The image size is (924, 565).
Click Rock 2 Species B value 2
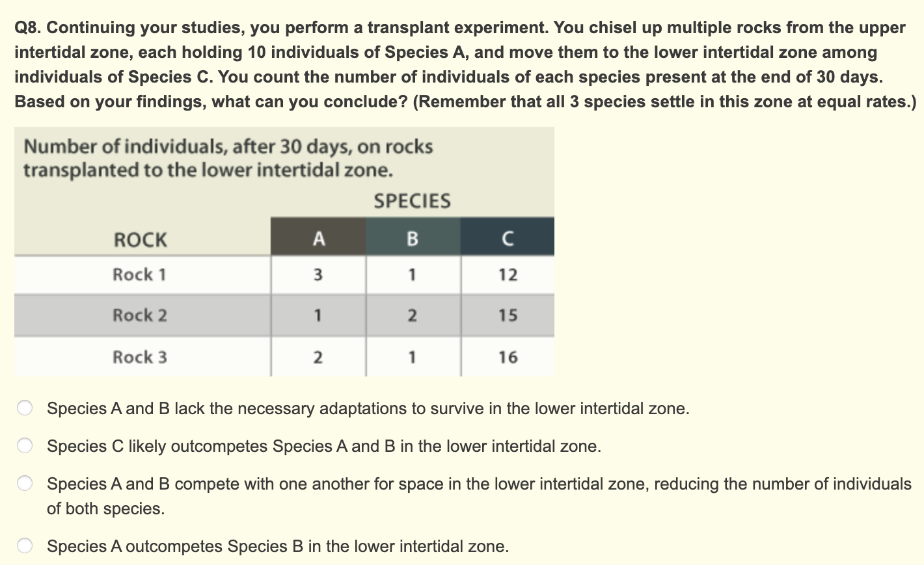pos(412,316)
